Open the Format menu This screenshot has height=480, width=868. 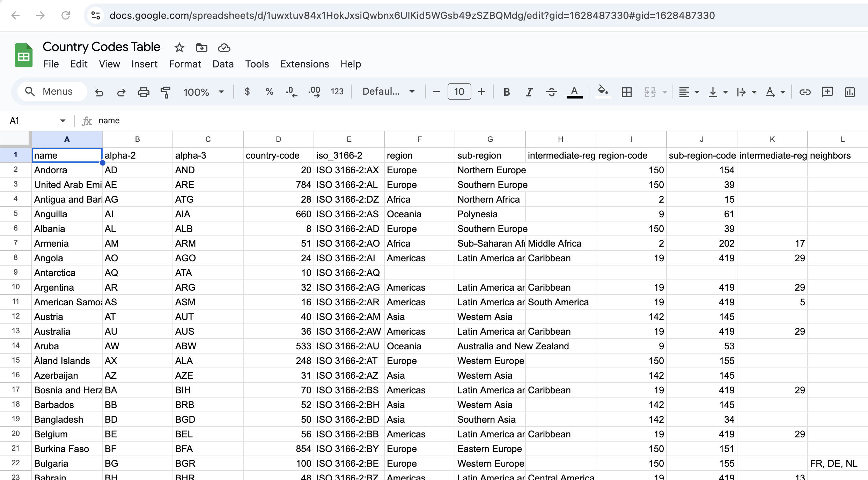[185, 64]
